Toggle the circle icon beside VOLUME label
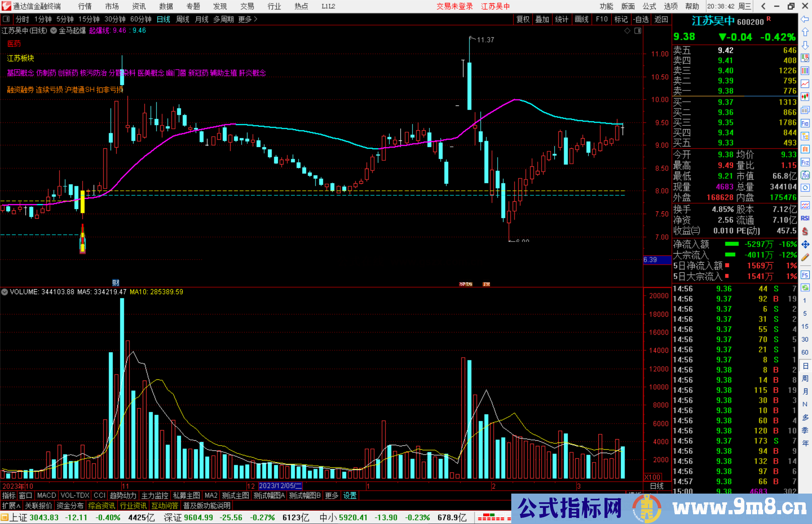This screenshot has width=812, height=524. [5, 292]
